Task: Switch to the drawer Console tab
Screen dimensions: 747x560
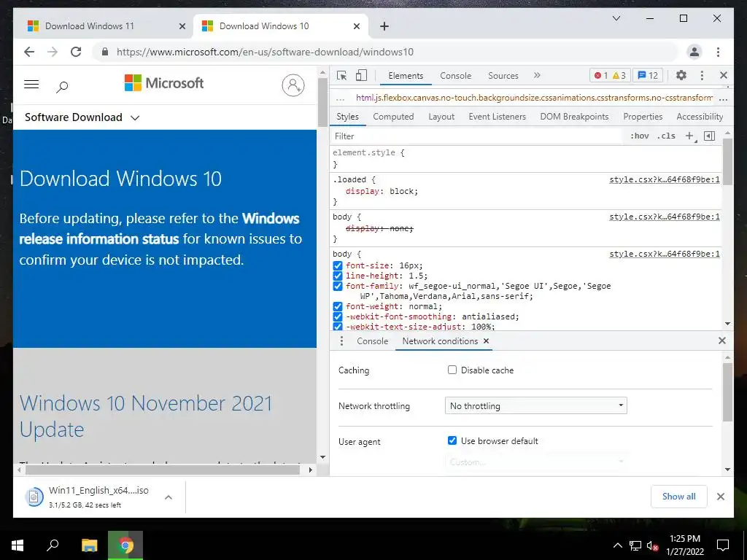Action: (373, 341)
